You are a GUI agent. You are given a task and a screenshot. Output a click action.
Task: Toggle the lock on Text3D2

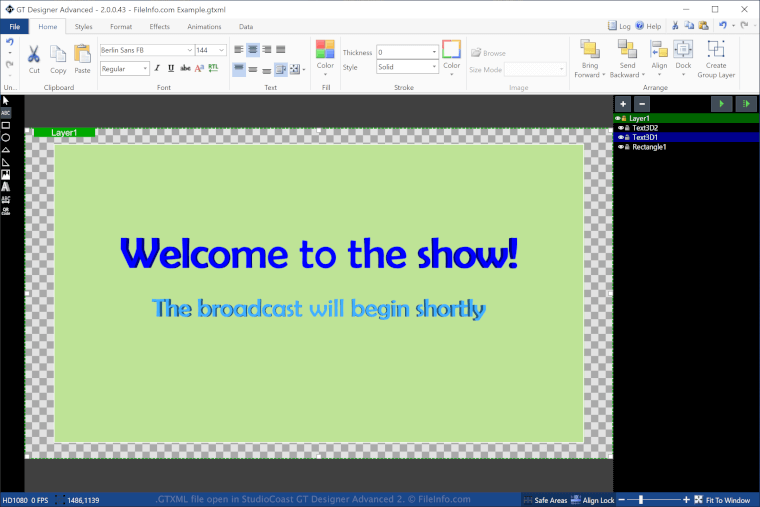tap(627, 128)
